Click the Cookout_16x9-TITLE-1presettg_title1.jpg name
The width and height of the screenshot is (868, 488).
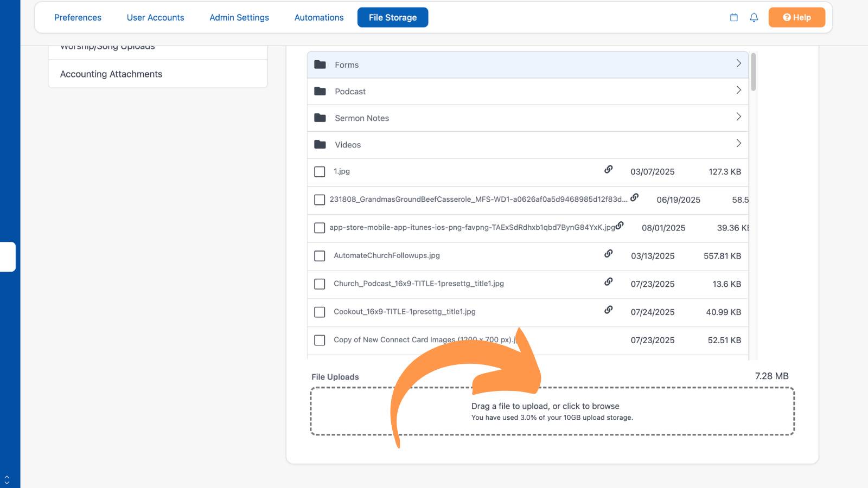point(405,312)
